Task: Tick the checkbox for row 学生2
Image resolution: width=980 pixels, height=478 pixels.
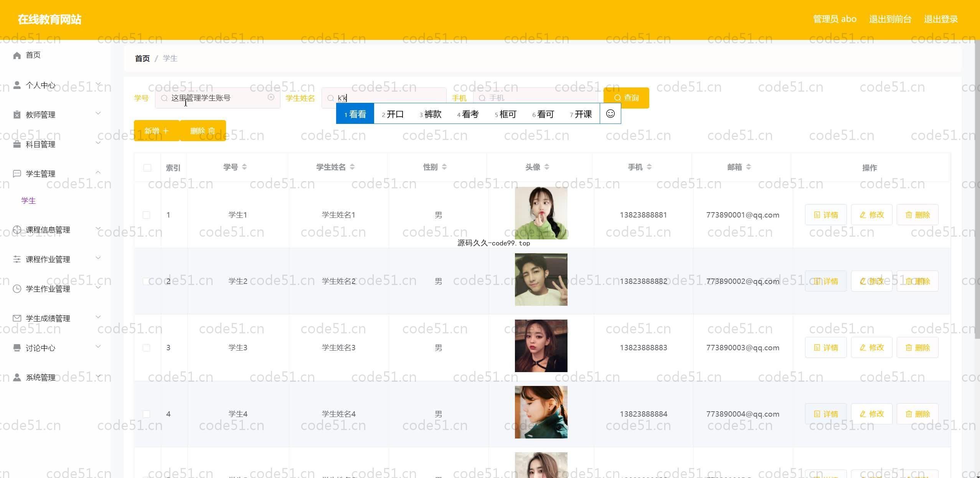Action: click(x=147, y=281)
